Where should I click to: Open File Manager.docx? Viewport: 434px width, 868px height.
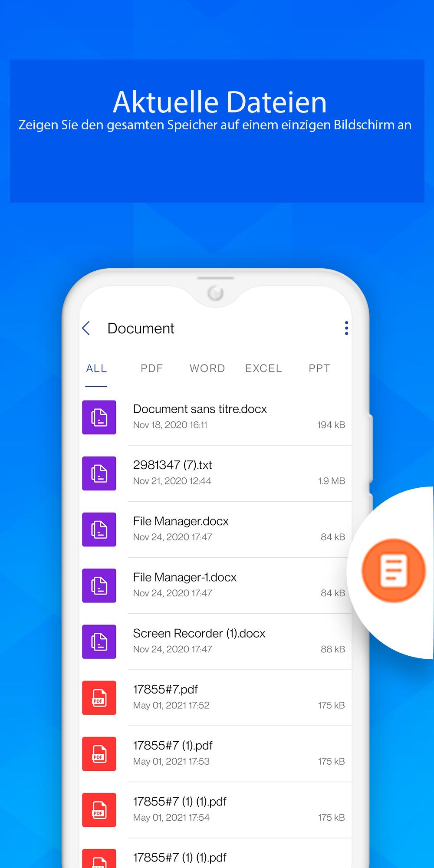(x=216, y=529)
